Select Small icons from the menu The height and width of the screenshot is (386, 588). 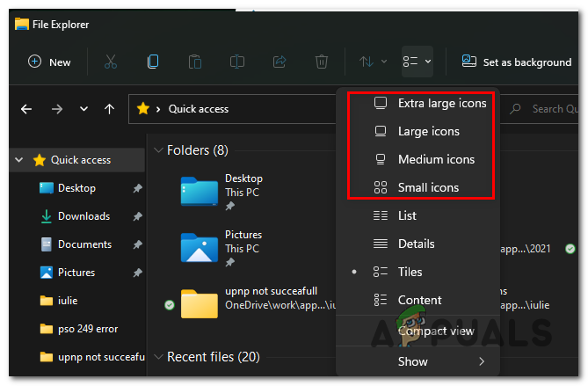[428, 187]
